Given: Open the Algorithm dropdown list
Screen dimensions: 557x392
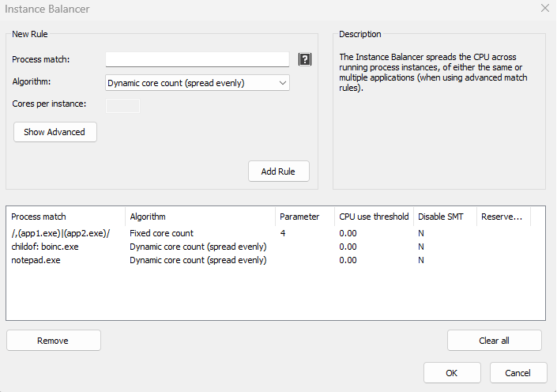Looking at the screenshot, I should tap(198, 83).
